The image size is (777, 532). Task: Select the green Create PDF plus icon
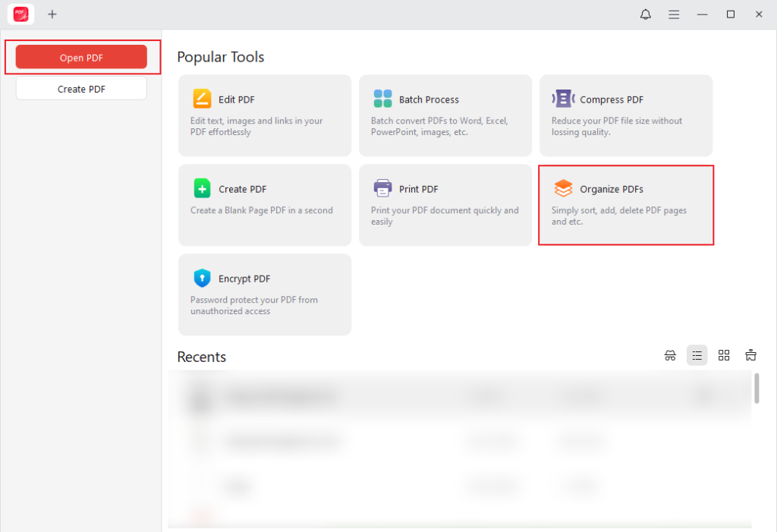201,187
